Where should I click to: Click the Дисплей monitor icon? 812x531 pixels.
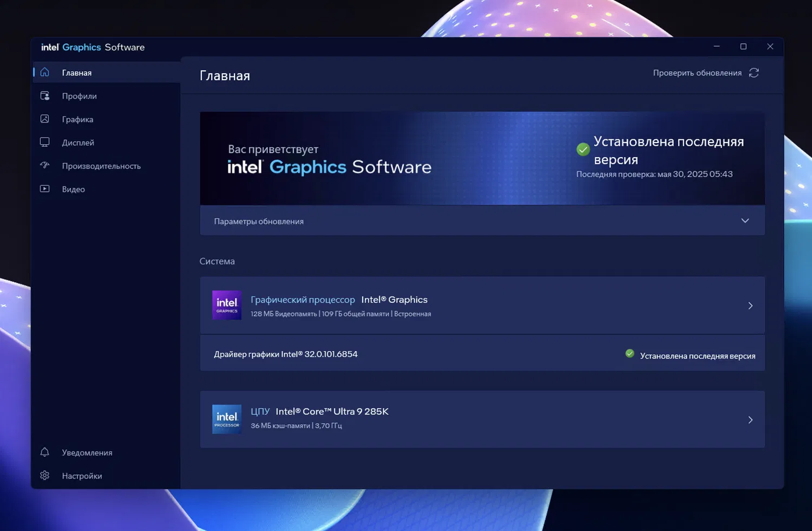pos(45,142)
